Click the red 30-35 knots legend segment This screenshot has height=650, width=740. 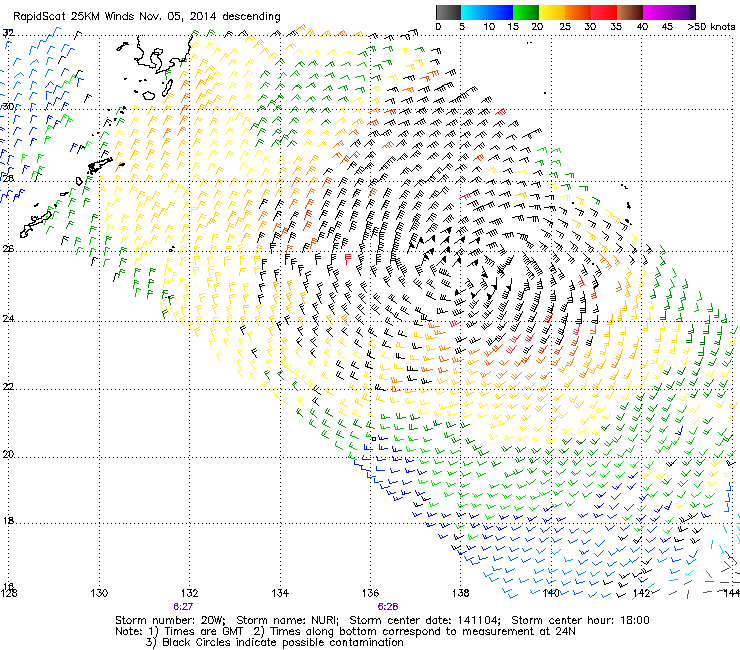click(x=604, y=12)
